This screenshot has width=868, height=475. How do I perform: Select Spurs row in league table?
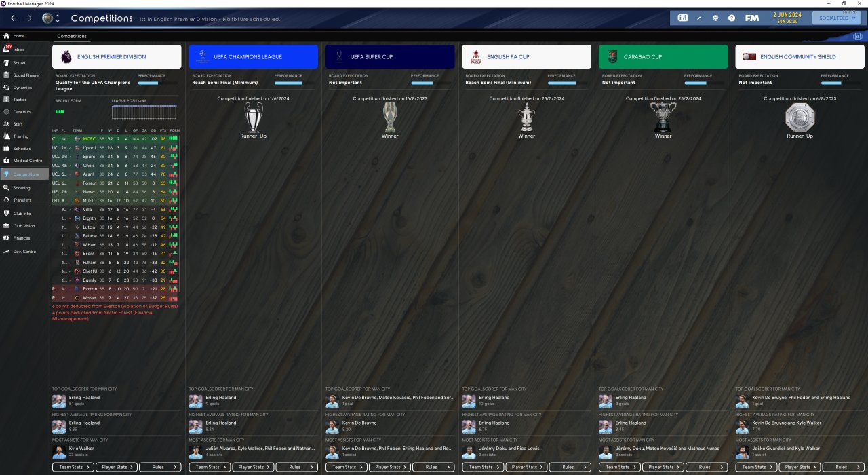(x=115, y=156)
